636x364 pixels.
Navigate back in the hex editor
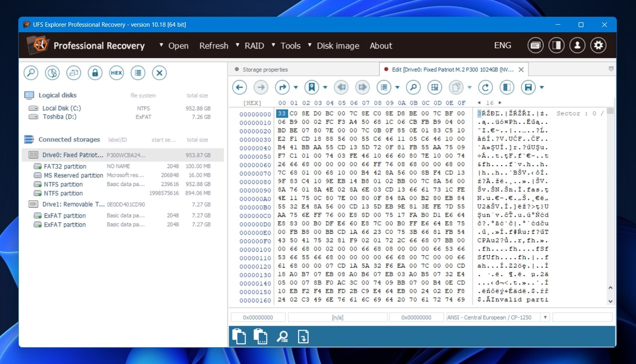[x=239, y=87]
